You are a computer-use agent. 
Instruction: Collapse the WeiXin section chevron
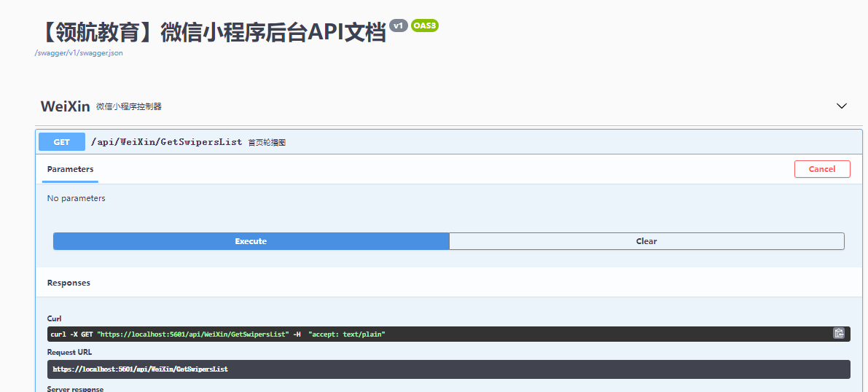pos(842,106)
